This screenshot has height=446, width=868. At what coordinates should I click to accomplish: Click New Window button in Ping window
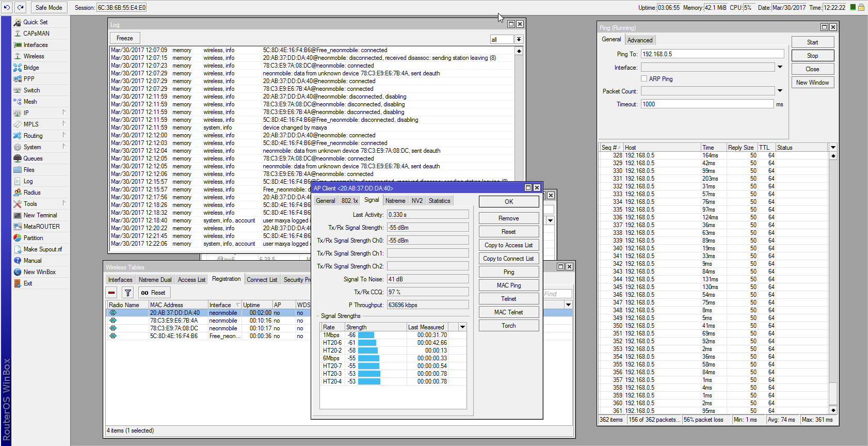[x=812, y=83]
